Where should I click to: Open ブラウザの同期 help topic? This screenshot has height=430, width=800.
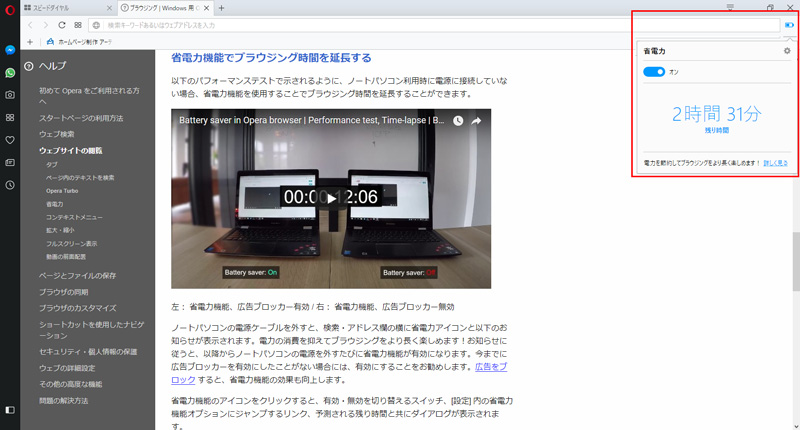pyautogui.click(x=64, y=292)
